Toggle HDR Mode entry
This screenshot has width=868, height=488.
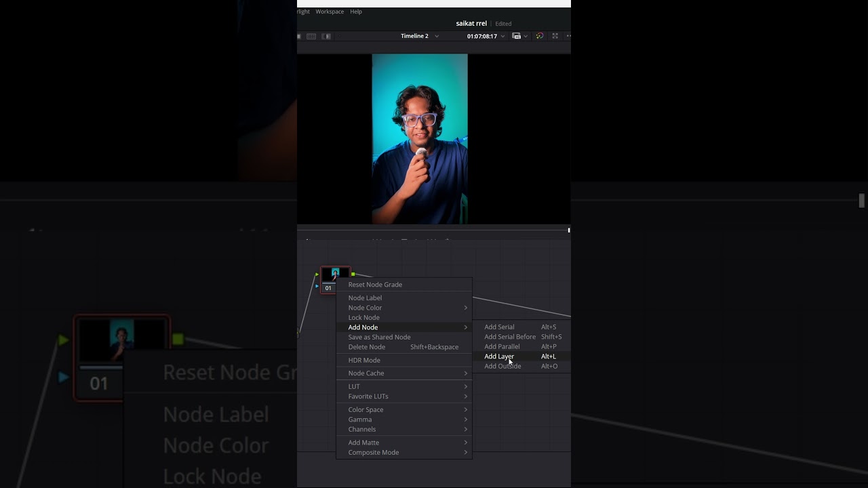point(404,360)
